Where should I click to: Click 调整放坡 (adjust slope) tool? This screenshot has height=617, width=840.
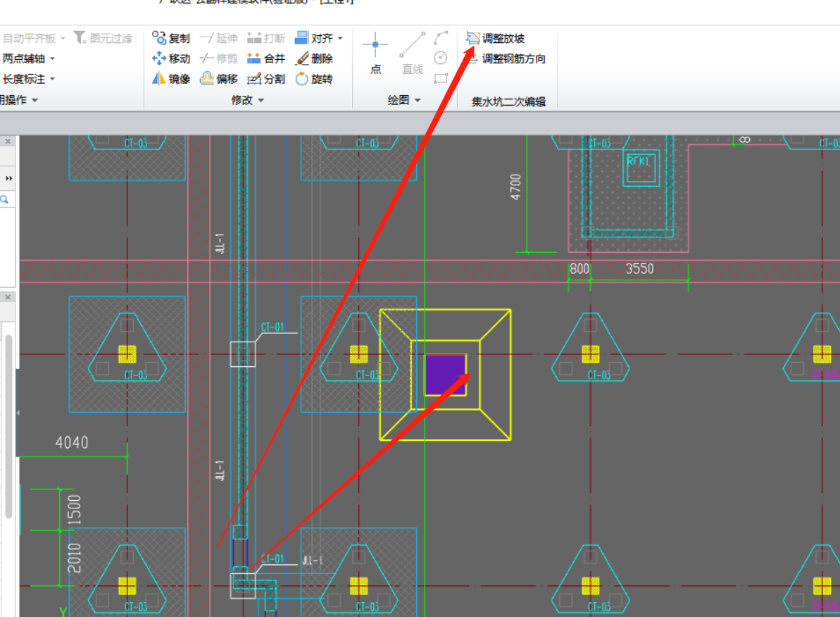(x=495, y=38)
